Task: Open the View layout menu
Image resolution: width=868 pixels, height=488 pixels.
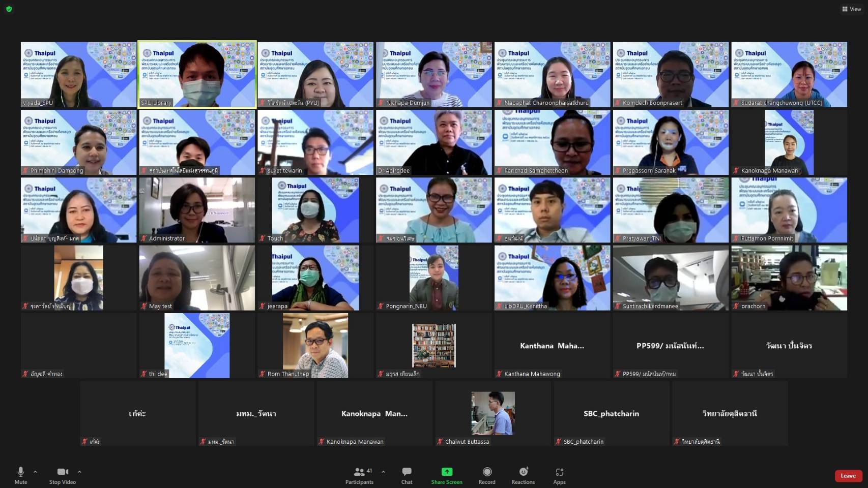Action: tap(851, 9)
